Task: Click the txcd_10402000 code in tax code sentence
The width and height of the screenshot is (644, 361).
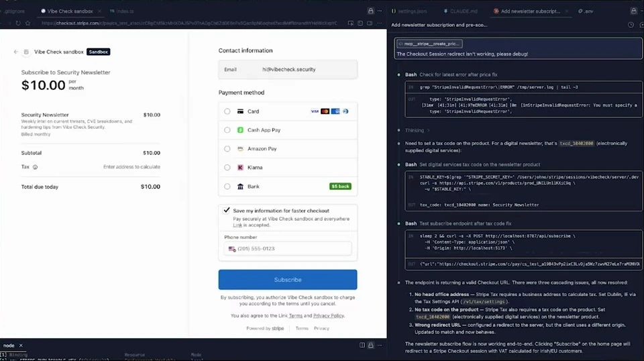Action: click(576, 144)
